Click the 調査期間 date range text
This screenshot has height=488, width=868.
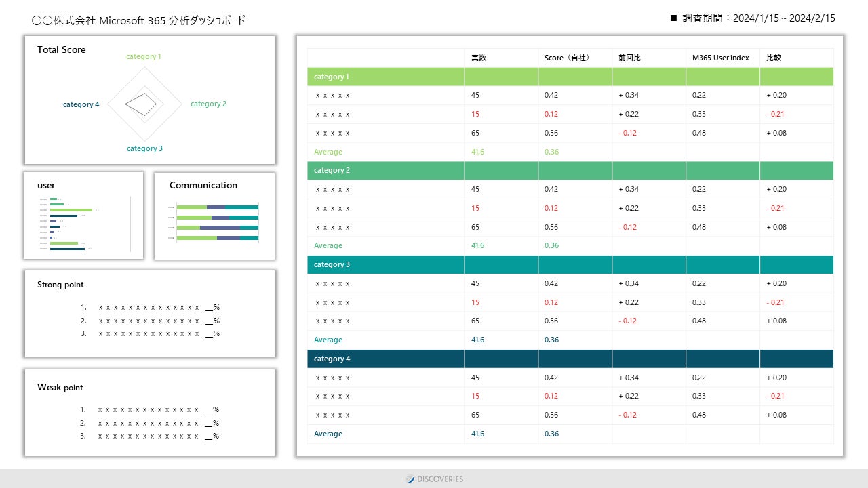[758, 18]
